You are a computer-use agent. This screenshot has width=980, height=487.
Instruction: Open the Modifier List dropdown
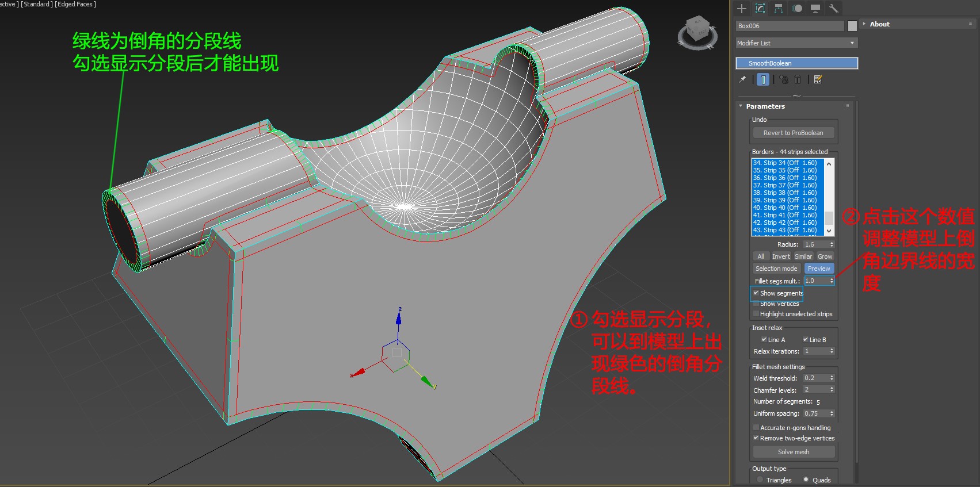(796, 43)
